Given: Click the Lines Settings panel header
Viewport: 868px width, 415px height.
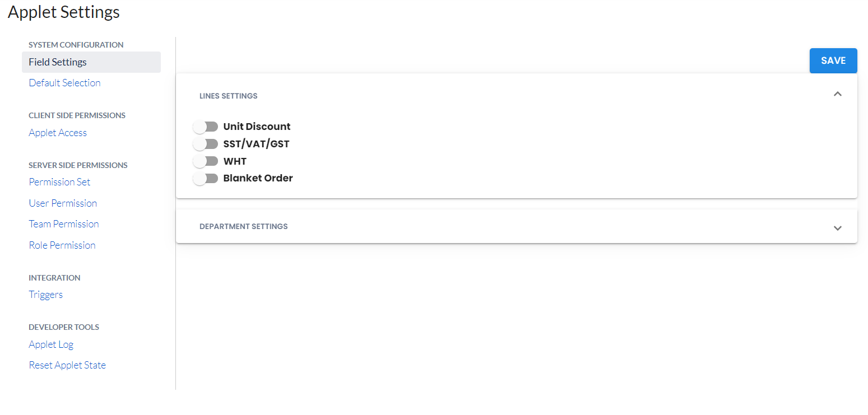Looking at the screenshot, I should pos(229,96).
